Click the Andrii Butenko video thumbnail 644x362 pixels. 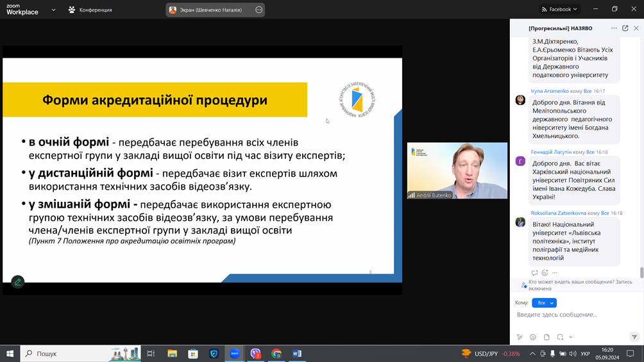click(x=457, y=170)
